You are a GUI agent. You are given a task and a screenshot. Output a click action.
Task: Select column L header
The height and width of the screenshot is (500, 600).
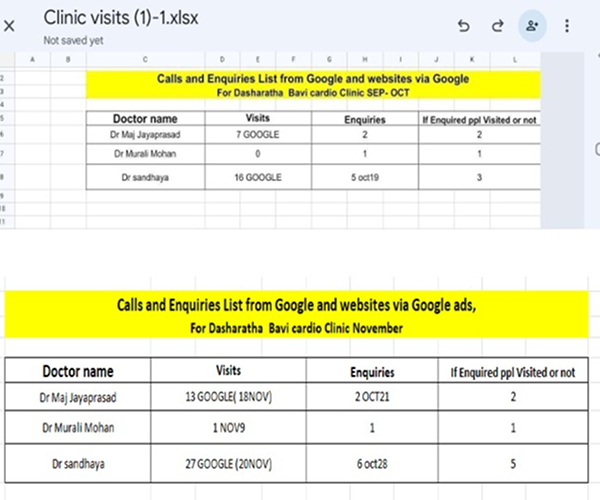pyautogui.click(x=515, y=59)
